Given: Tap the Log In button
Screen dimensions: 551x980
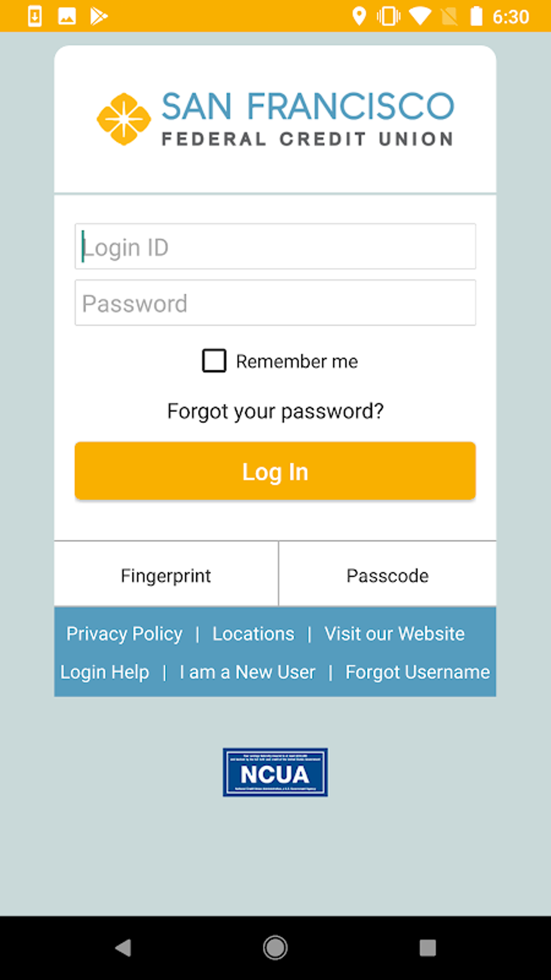Looking at the screenshot, I should [275, 471].
